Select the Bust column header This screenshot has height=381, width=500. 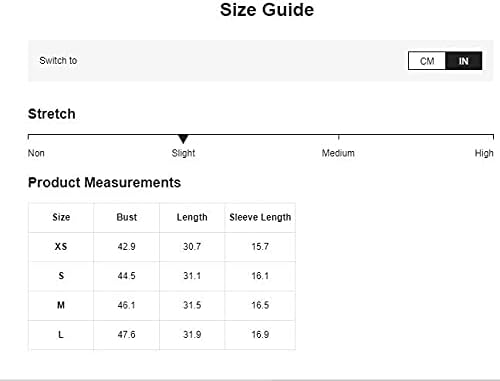pos(127,217)
